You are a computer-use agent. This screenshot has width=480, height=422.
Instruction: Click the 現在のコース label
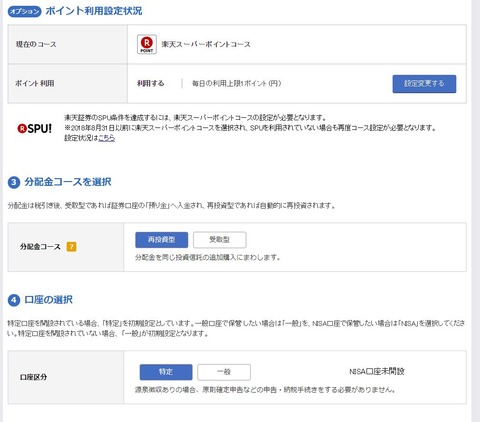pyautogui.click(x=36, y=44)
